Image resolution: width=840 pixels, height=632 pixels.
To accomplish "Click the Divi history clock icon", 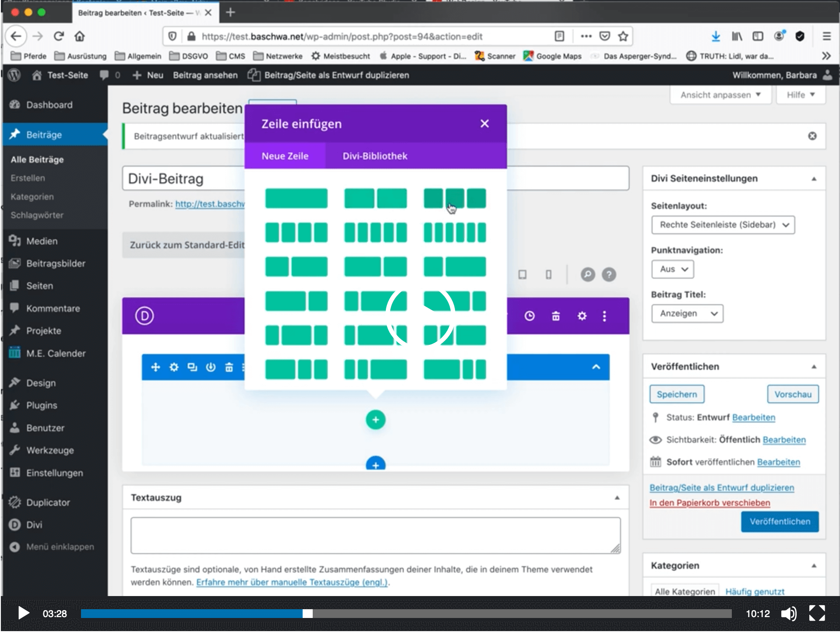I will point(529,316).
